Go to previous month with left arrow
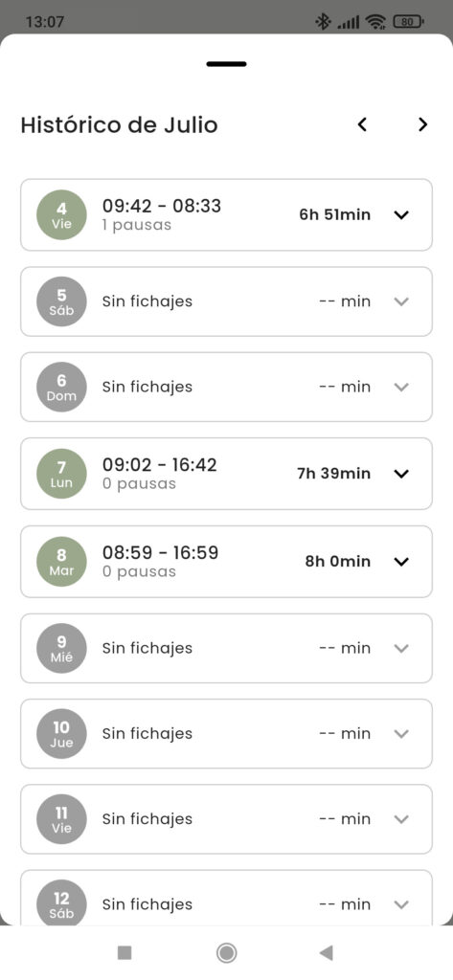 point(362,124)
